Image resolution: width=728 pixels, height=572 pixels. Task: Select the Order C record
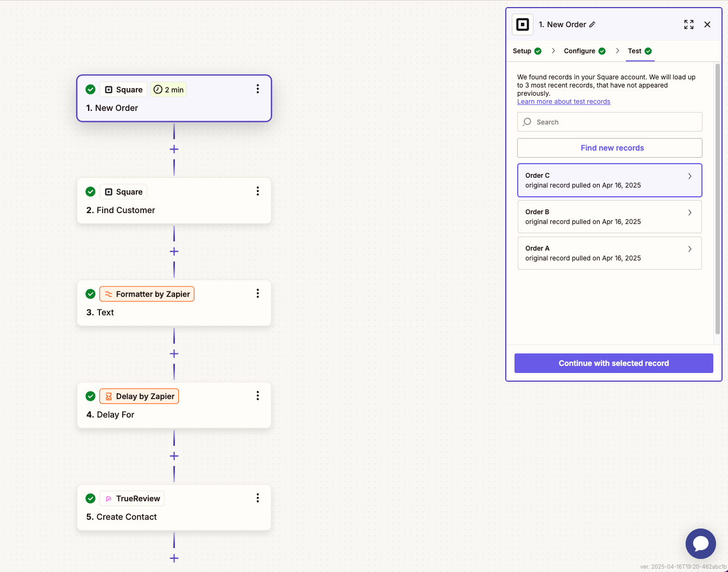tap(610, 180)
